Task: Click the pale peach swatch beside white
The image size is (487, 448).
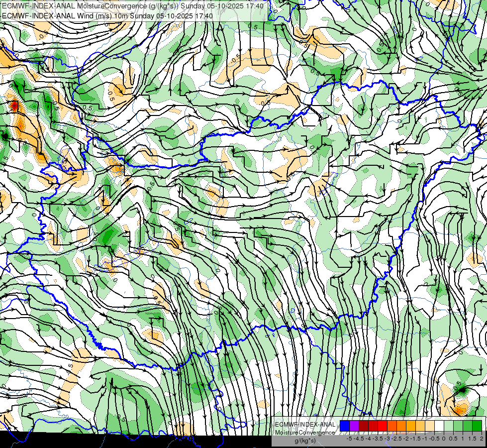Action: click(430, 426)
